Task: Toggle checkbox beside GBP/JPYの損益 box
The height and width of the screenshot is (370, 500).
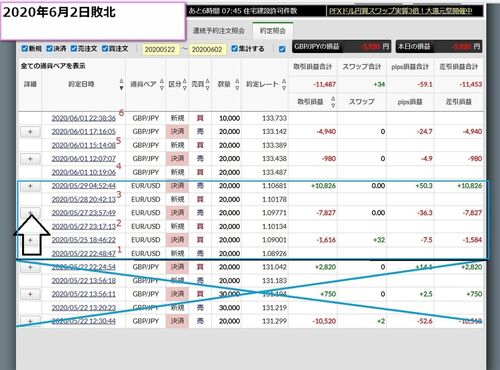Action: coord(282,49)
